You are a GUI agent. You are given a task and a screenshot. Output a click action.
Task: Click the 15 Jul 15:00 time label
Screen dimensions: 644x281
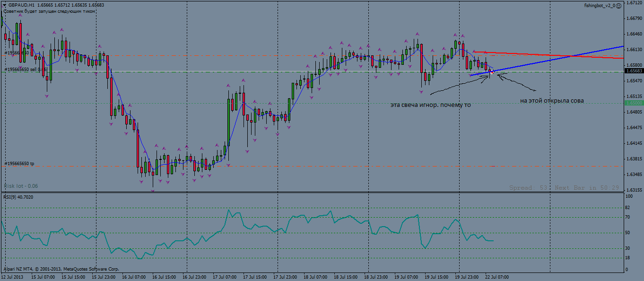pos(73,277)
